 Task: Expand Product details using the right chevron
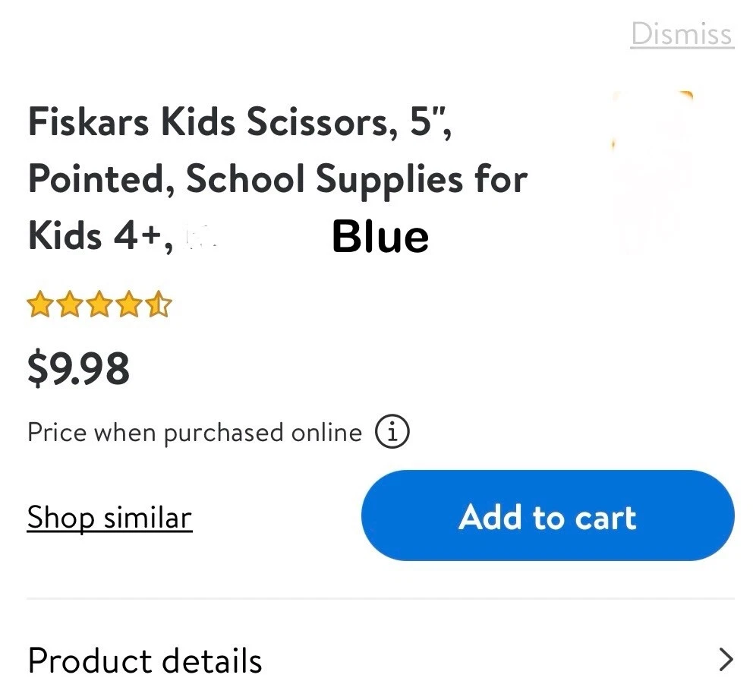click(726, 660)
